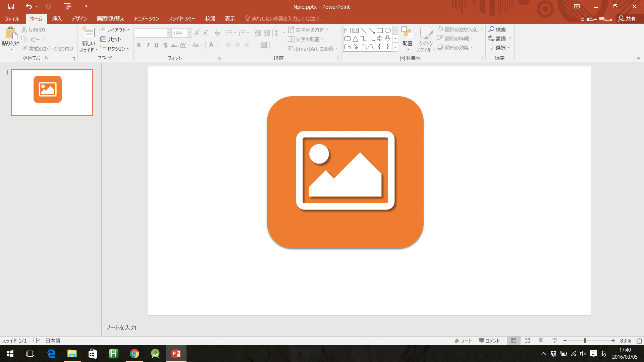Open the Design (デザイン) tab

tap(79, 18)
